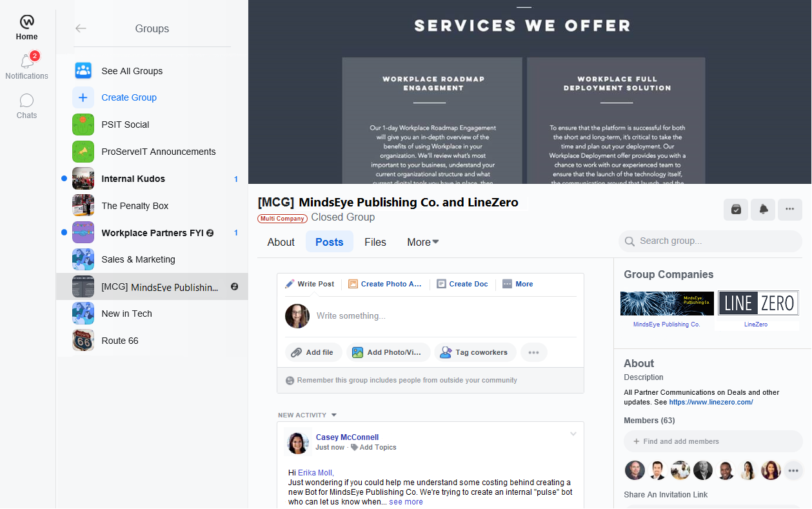Screen dimensions: 812x509
Task: Open ProServeIT Announcements group icon
Action: click(x=83, y=152)
